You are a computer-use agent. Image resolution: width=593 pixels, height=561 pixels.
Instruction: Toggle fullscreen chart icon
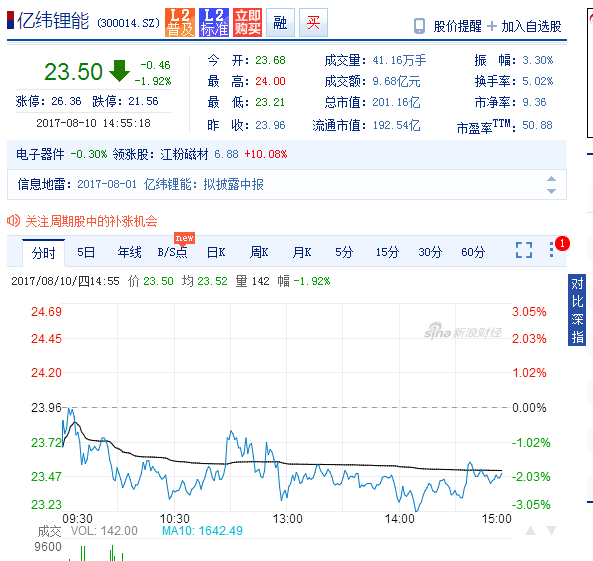pos(524,250)
